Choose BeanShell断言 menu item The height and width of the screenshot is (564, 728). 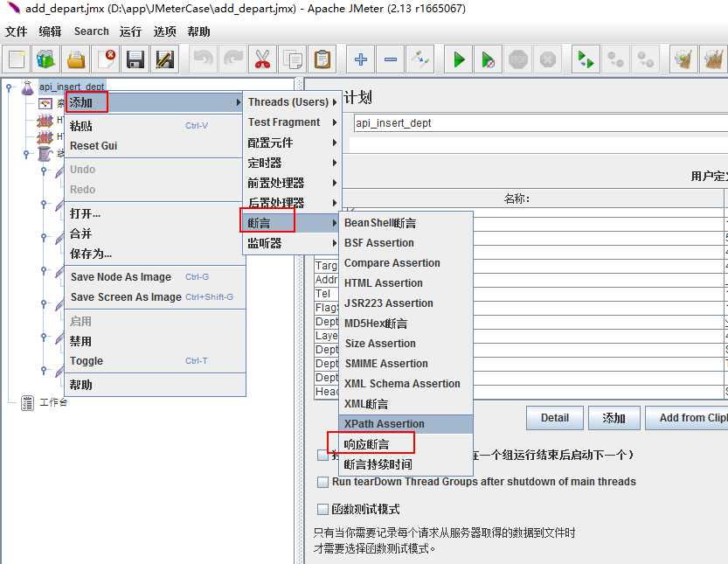tap(406, 223)
